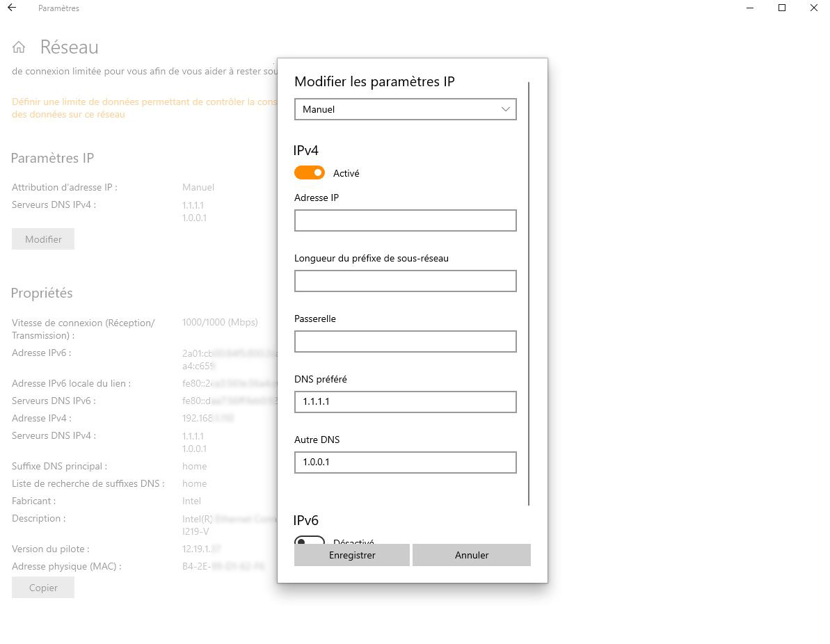Click the '1000/1000 (Mbps)' value

click(221, 322)
